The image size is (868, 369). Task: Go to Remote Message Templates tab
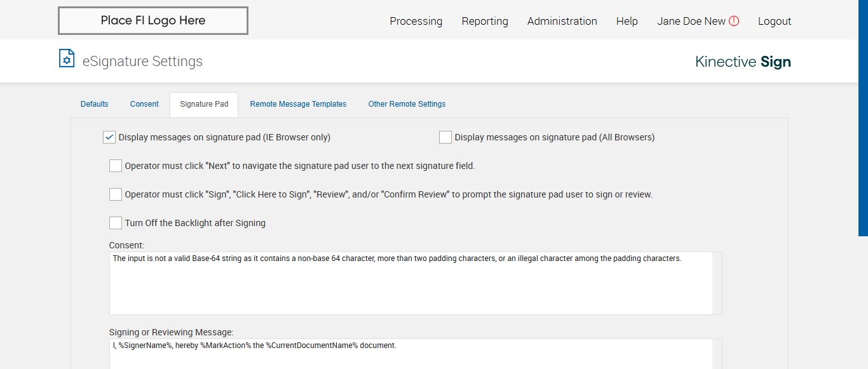click(298, 104)
